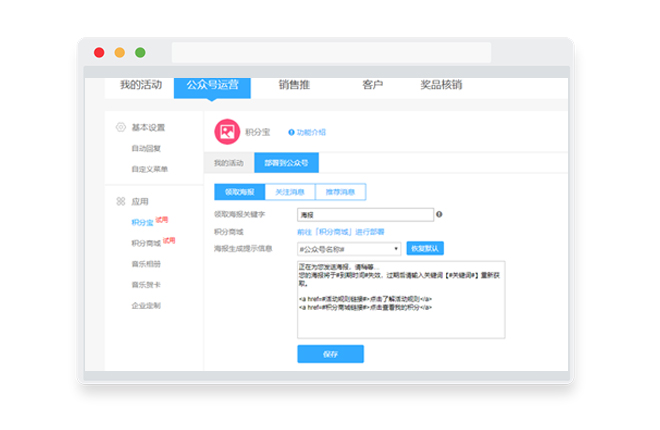Follow the 前往「积分商城」进行部署 link
Image resolution: width=660 pixels, height=430 pixels.
pyautogui.click(x=341, y=232)
